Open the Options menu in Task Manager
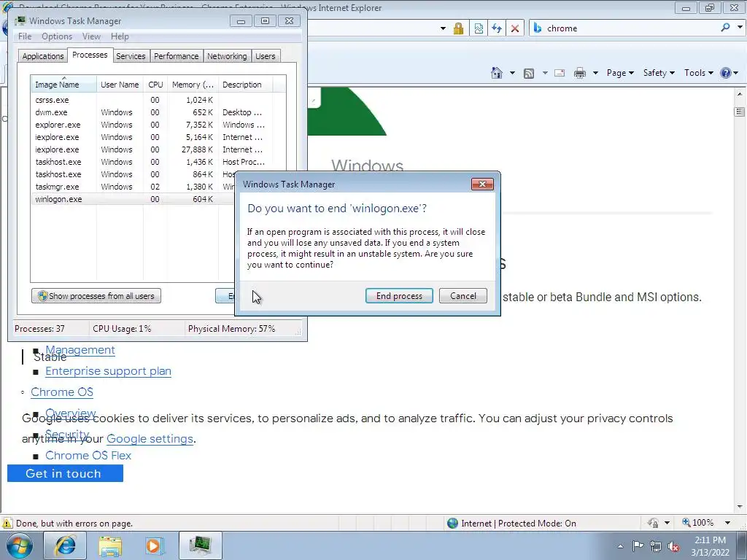Image resolution: width=747 pixels, height=560 pixels. [x=57, y=36]
